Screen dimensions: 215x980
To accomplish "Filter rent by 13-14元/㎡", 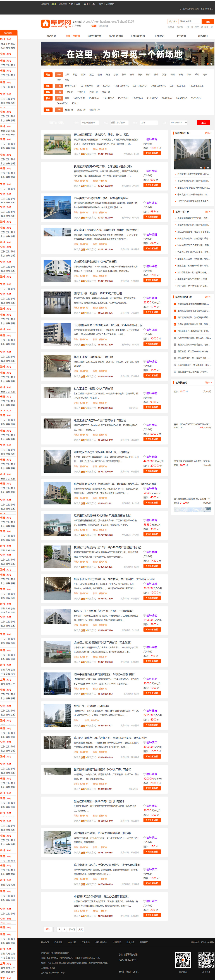I will click(x=108, y=98).
